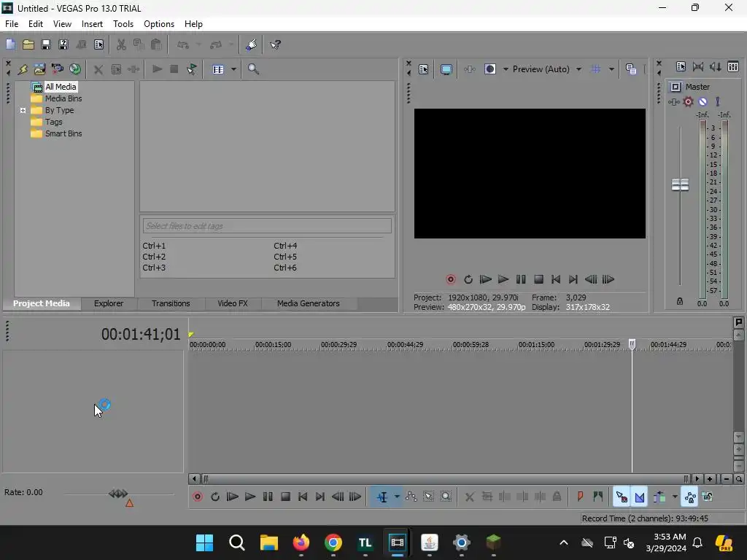The width and height of the screenshot is (747, 560).
Task: Switch to the Media Generators tab
Action: [309, 303]
